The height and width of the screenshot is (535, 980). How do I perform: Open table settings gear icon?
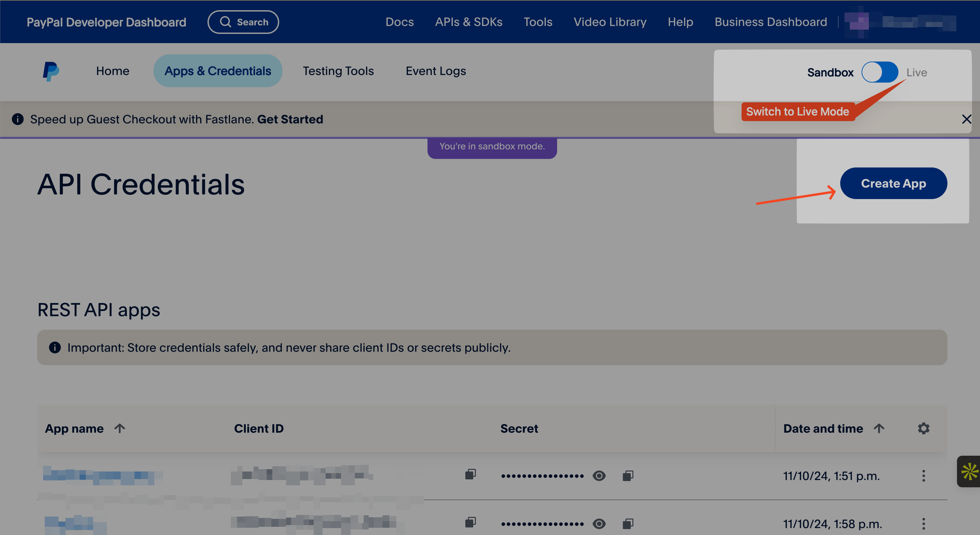923,428
